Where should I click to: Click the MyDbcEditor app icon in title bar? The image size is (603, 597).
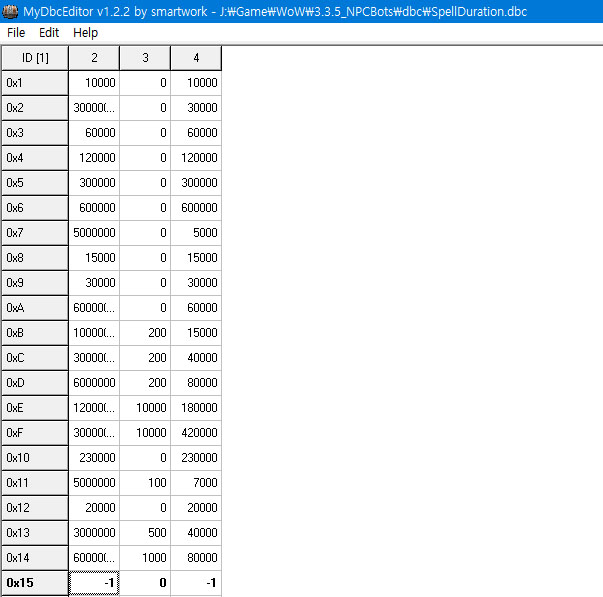pyautogui.click(x=10, y=12)
